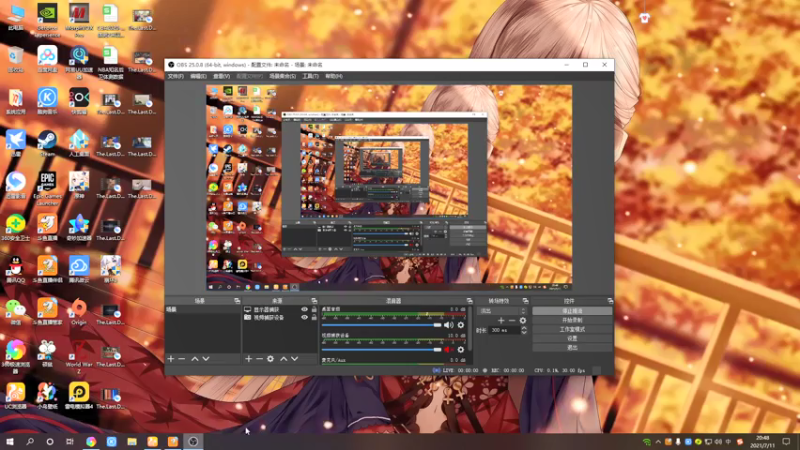Click 停止推流 stop streaming button
Viewport: 800px width, 450px height.
pos(572,311)
